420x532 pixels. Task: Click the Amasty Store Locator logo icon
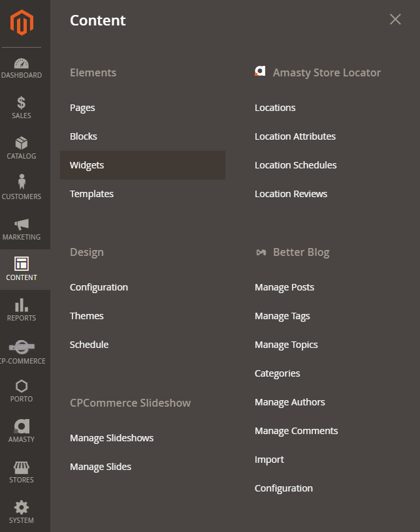click(260, 71)
